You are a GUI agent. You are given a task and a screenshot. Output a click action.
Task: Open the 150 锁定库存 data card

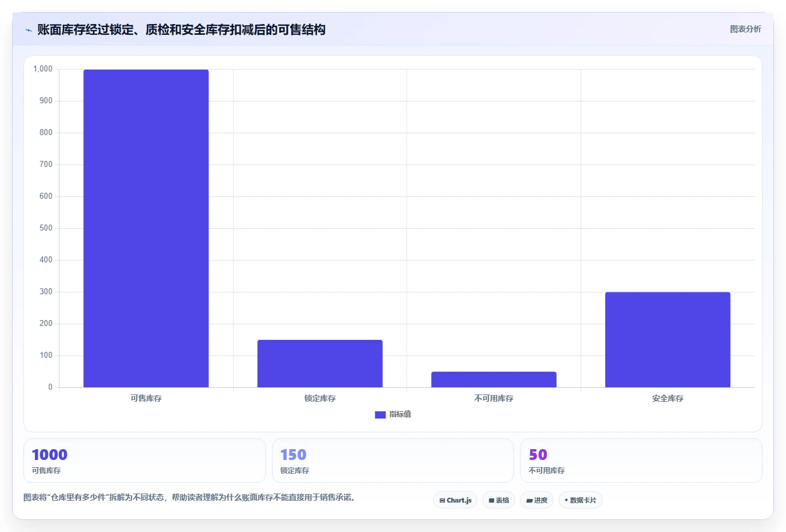393,461
